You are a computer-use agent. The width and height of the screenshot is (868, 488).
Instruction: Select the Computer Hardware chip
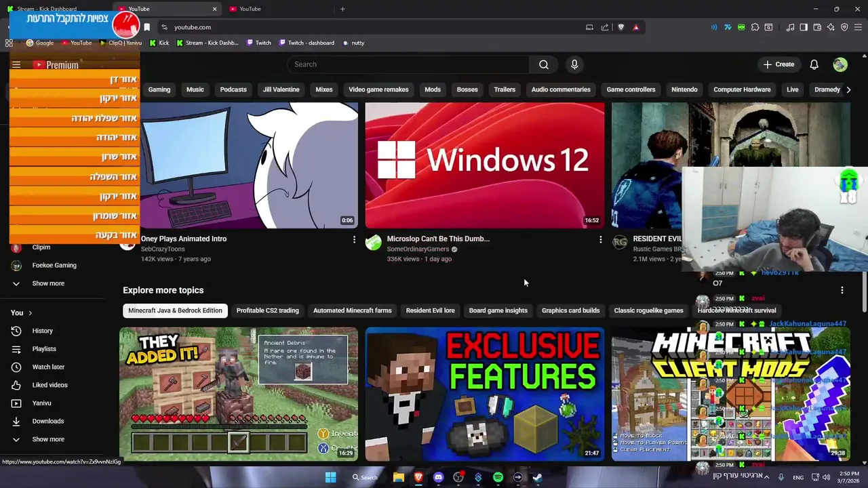click(742, 89)
